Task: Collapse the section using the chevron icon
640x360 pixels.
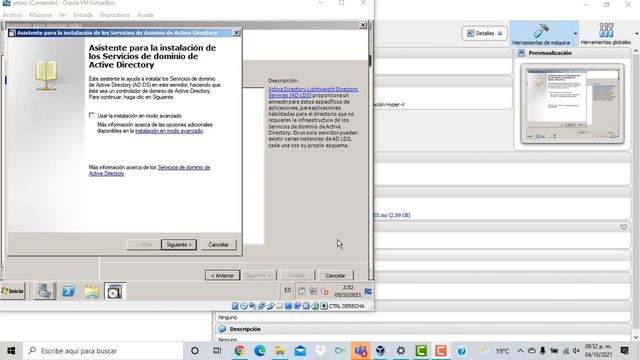Action: click(x=623, y=227)
